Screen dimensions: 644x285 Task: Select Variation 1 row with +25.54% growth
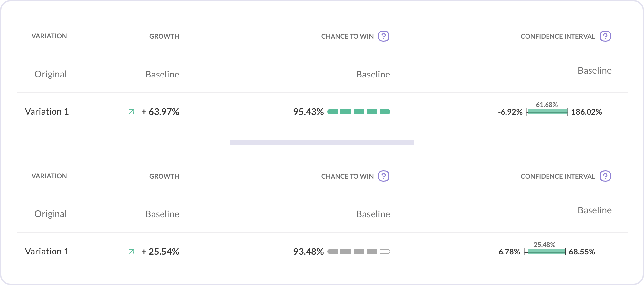[47, 252]
